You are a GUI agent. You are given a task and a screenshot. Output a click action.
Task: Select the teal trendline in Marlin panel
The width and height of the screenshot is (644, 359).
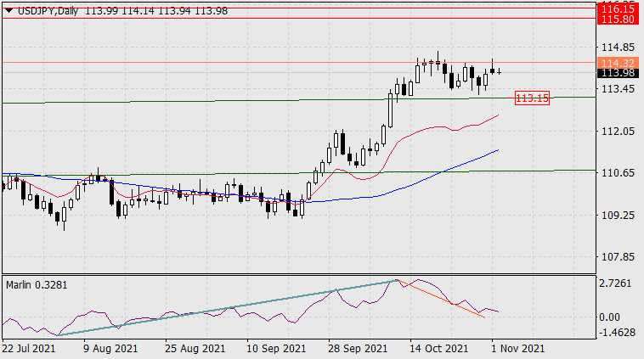[228, 307]
